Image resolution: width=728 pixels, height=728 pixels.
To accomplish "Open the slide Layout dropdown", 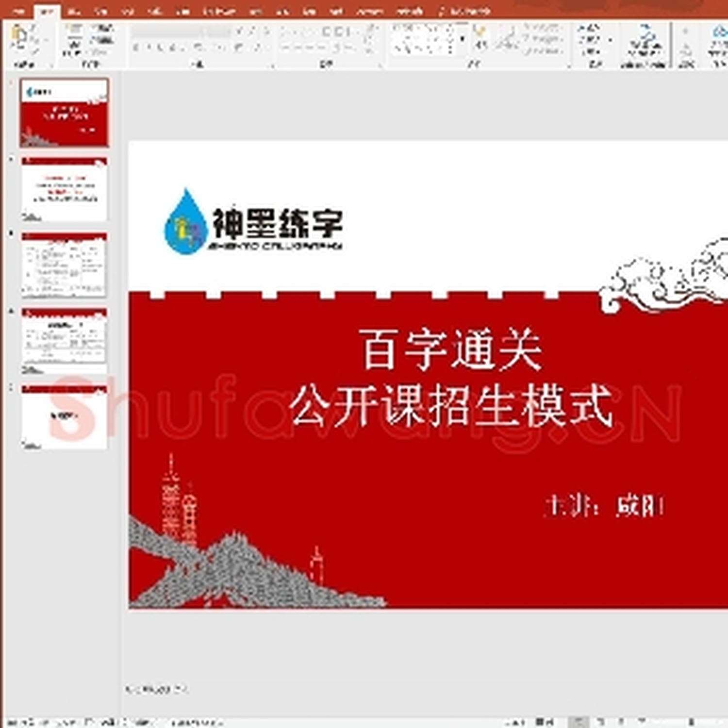I will (x=103, y=29).
